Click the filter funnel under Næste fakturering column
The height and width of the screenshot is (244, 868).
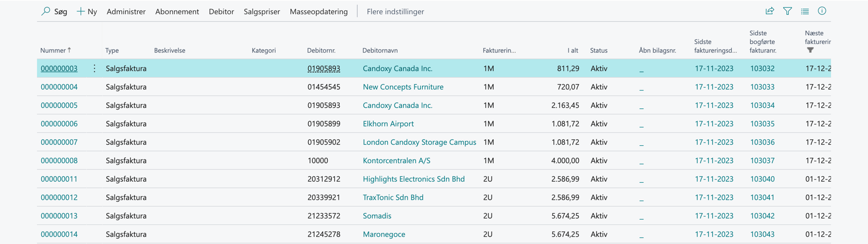tap(810, 50)
